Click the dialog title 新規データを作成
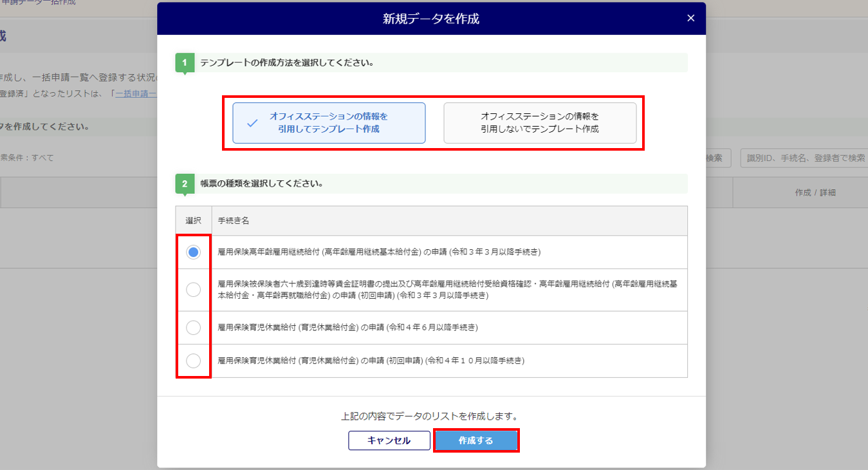The width and height of the screenshot is (868, 470). coord(431,19)
